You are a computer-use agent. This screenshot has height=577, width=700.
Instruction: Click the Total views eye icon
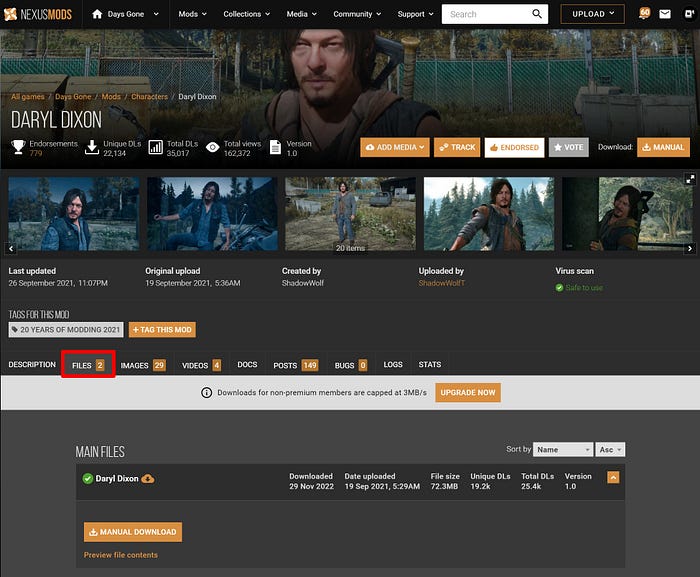point(212,147)
